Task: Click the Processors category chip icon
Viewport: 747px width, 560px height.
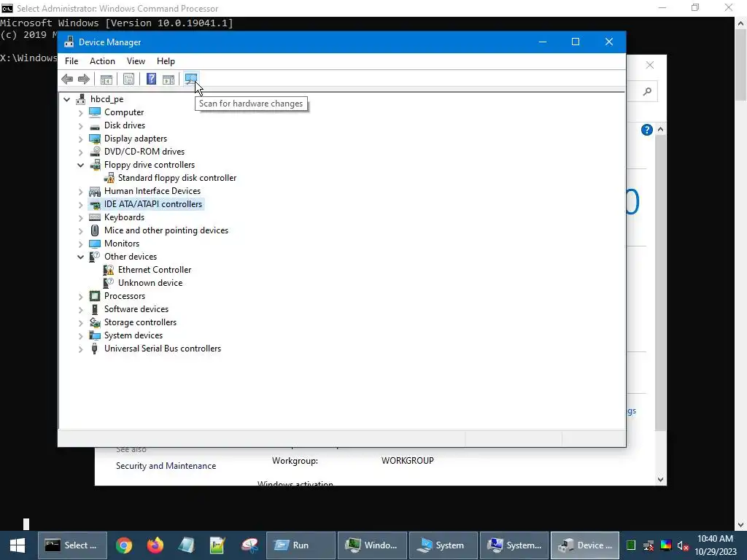Action: tap(95, 296)
